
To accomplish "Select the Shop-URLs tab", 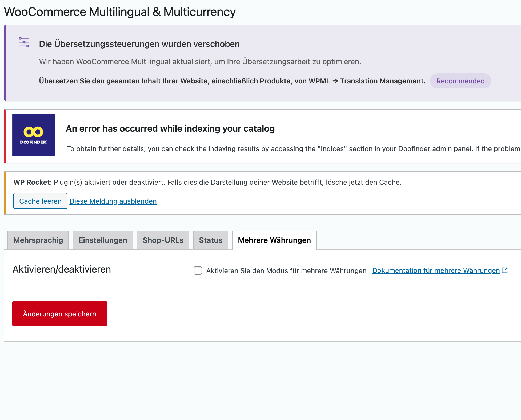I will (x=163, y=240).
